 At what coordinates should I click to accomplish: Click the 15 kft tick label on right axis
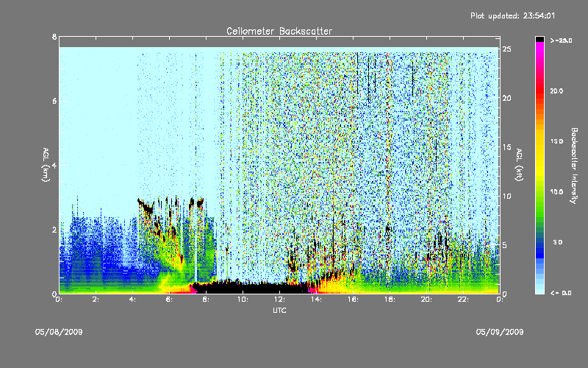pyautogui.click(x=506, y=146)
